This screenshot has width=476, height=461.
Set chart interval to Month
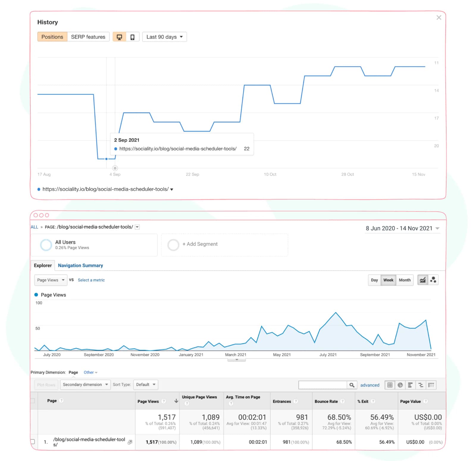pos(405,280)
